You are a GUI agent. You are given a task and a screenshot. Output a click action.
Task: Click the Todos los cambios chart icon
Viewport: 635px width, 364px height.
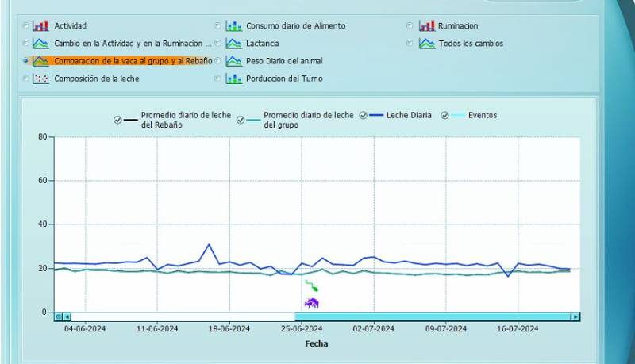tap(427, 44)
